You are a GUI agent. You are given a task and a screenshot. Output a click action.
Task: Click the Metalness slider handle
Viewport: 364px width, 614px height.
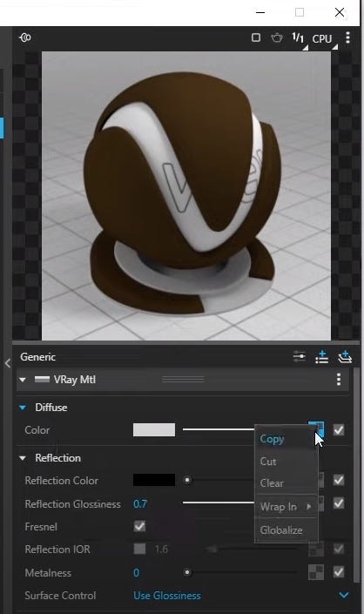pos(187,572)
